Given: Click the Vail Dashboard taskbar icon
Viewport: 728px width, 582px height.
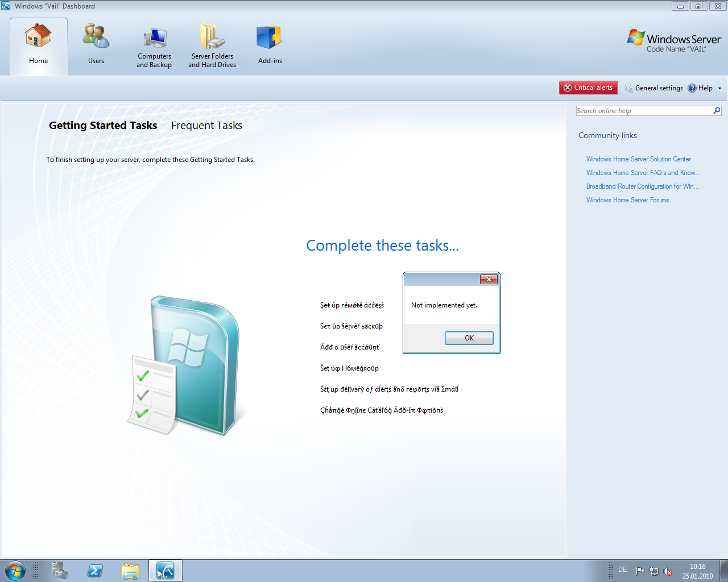Looking at the screenshot, I should point(166,571).
